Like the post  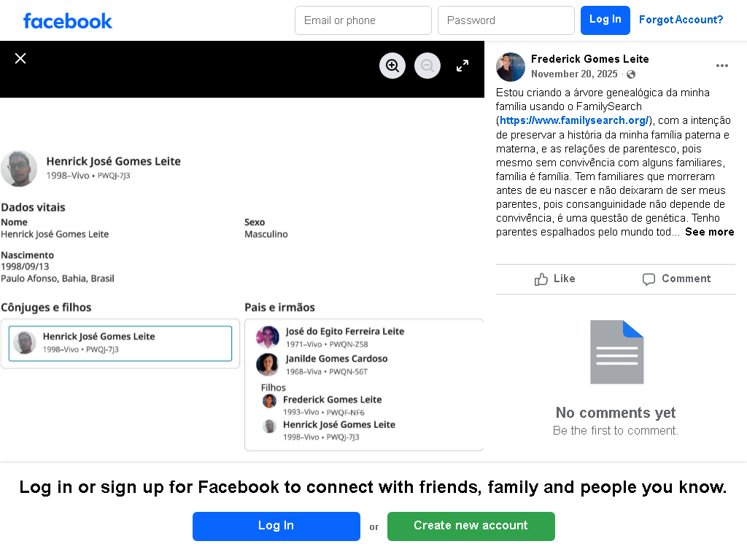[555, 279]
